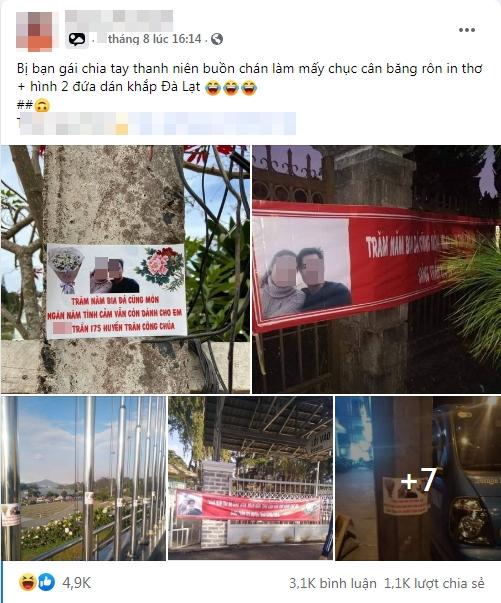Viewport: 501px width, 603px height.
Task: Open the tree poster photo thumbnail
Action: pyautogui.click(x=125, y=269)
